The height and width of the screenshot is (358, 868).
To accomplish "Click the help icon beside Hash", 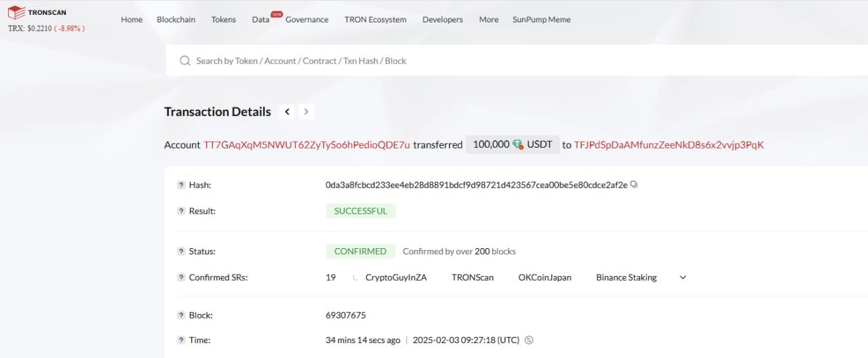I will [181, 185].
